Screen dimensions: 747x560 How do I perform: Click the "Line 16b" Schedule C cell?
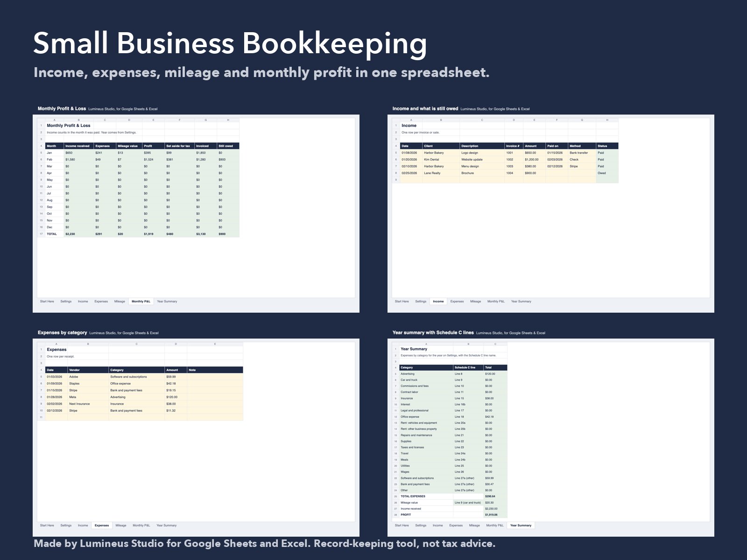click(x=468, y=405)
